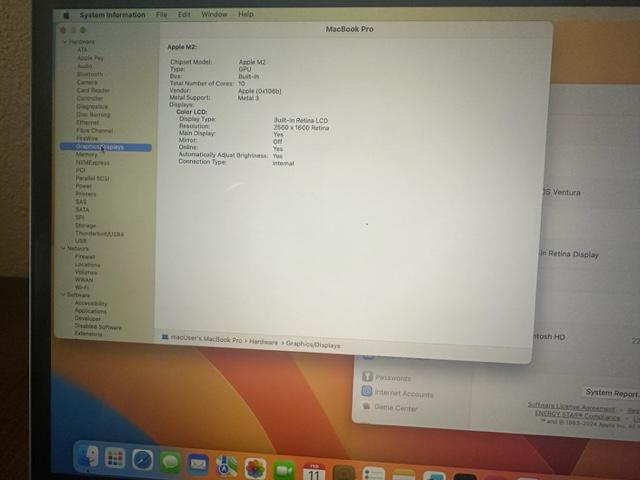Click macUser's MacBook Pro in the path bar

coord(207,339)
